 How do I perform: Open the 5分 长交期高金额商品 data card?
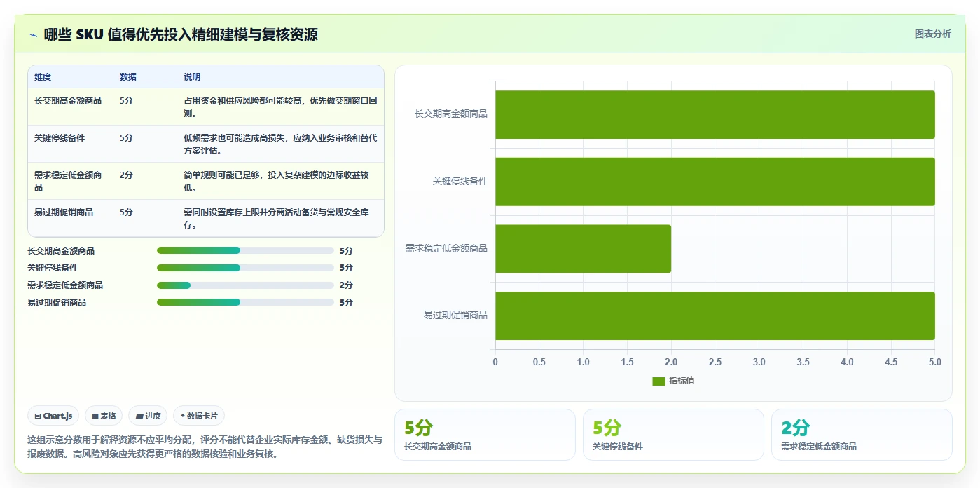point(485,435)
